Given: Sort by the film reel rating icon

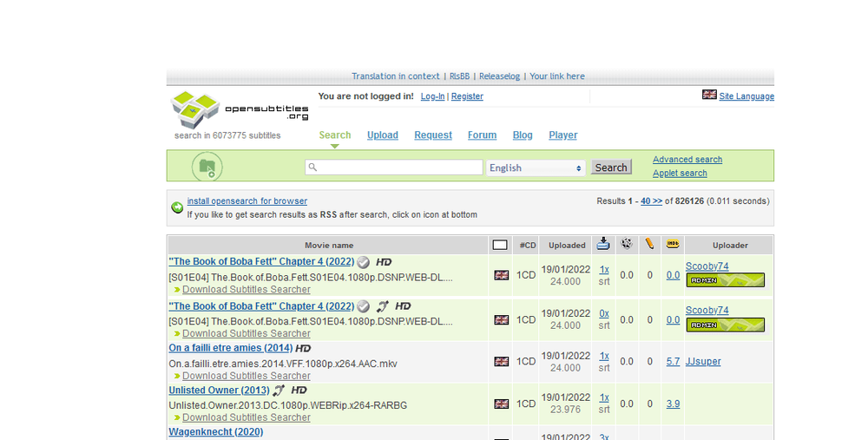Looking at the screenshot, I should click(627, 245).
